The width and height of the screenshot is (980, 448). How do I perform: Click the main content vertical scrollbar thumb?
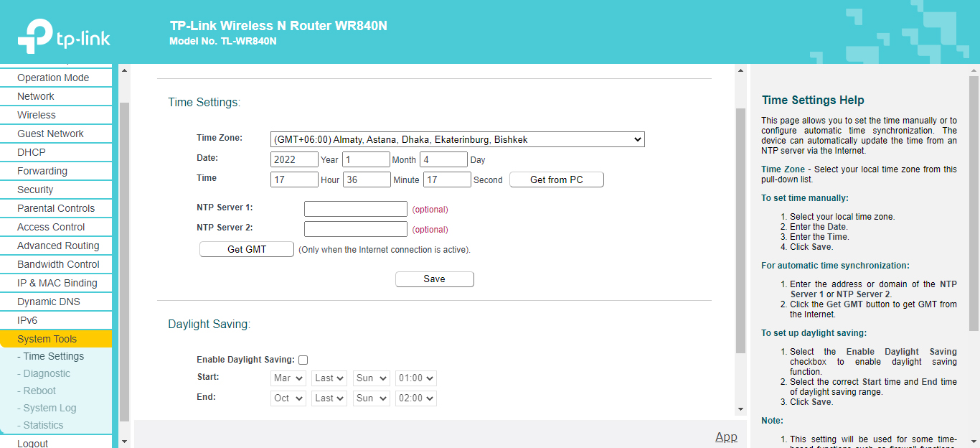point(741,230)
